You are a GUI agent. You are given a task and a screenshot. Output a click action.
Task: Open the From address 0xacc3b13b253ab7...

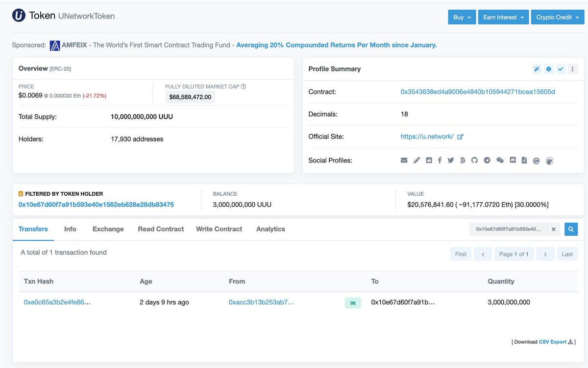[x=262, y=302]
